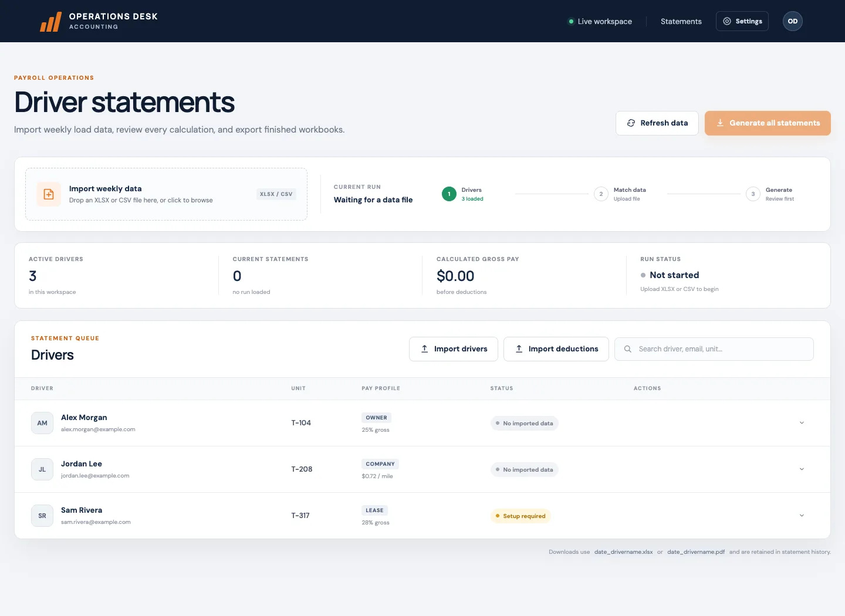Image resolution: width=845 pixels, height=616 pixels.
Task: Click jordan.lee@example.com email
Action: pyautogui.click(x=95, y=476)
